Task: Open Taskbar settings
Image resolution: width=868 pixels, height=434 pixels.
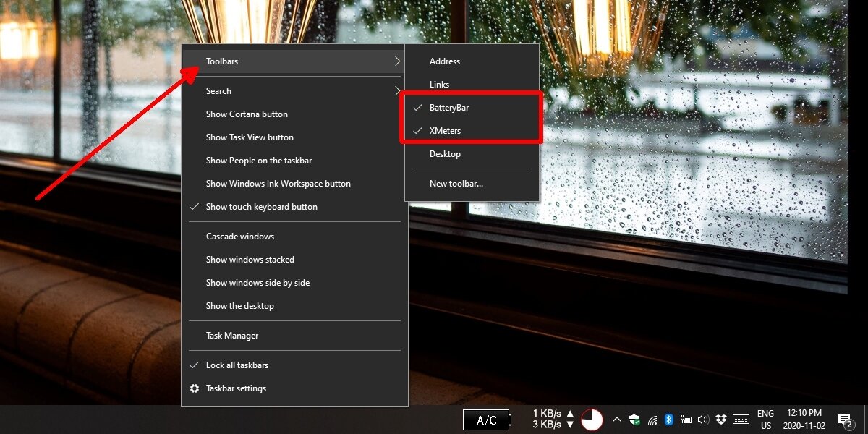Action: tap(236, 388)
